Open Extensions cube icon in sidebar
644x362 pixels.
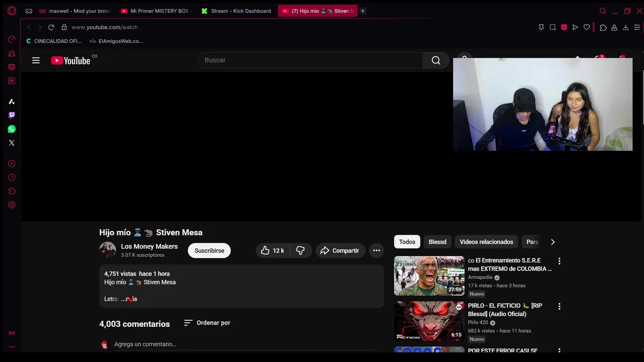[x=12, y=191]
